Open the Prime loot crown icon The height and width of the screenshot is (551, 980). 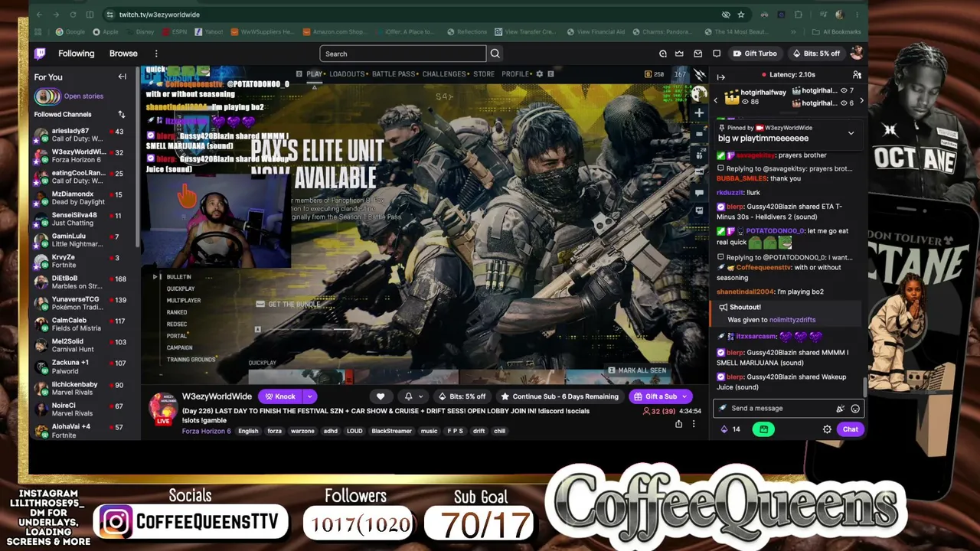click(x=680, y=54)
